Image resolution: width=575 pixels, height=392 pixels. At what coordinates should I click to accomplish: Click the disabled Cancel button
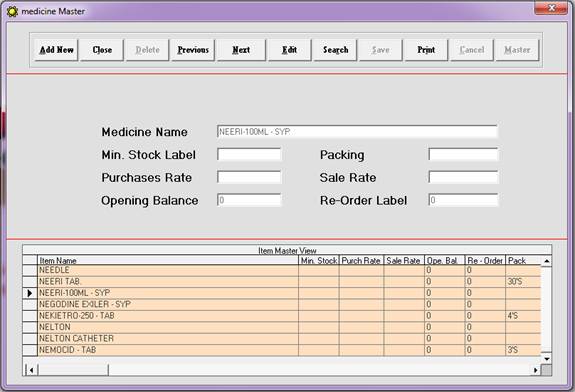472,50
